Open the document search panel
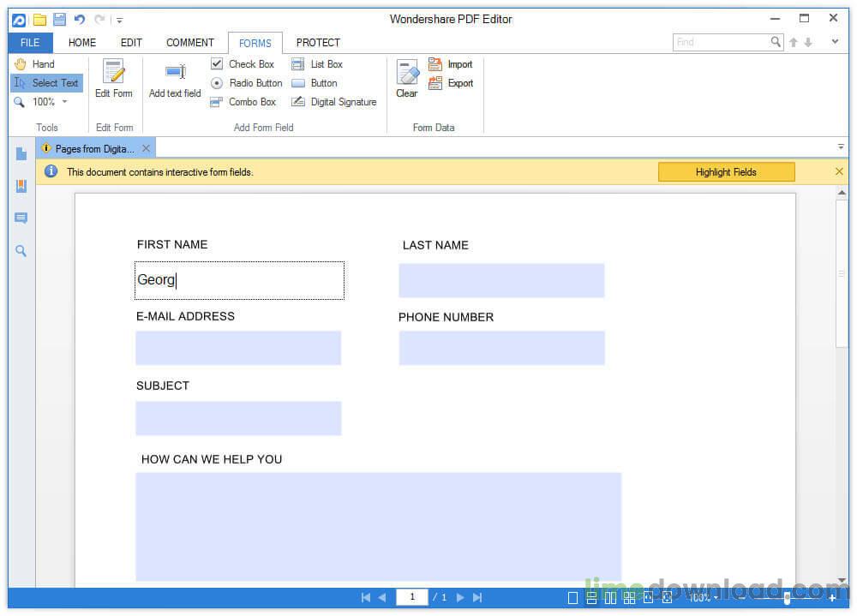The height and width of the screenshot is (616, 857). tap(21, 249)
